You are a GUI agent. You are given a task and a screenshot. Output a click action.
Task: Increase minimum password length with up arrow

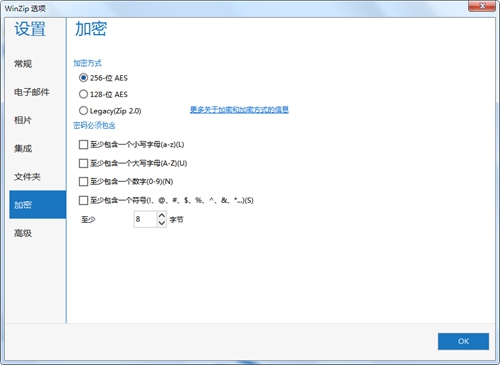(162, 215)
